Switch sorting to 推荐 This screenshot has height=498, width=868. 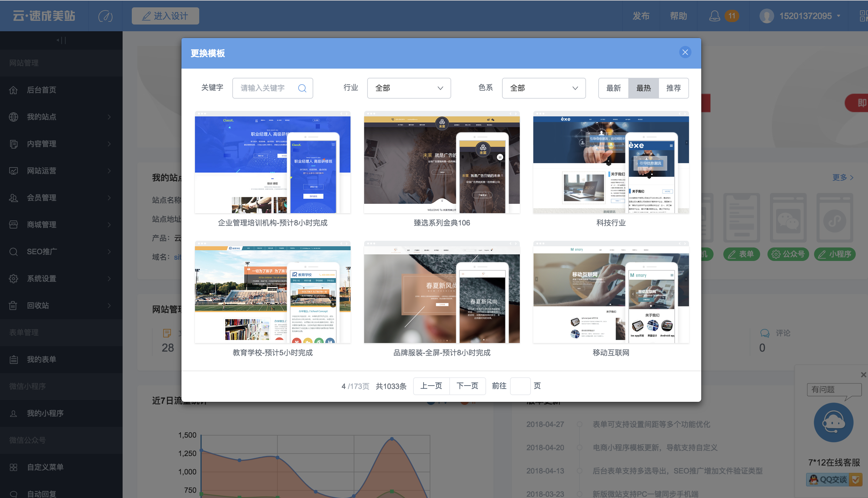click(673, 88)
